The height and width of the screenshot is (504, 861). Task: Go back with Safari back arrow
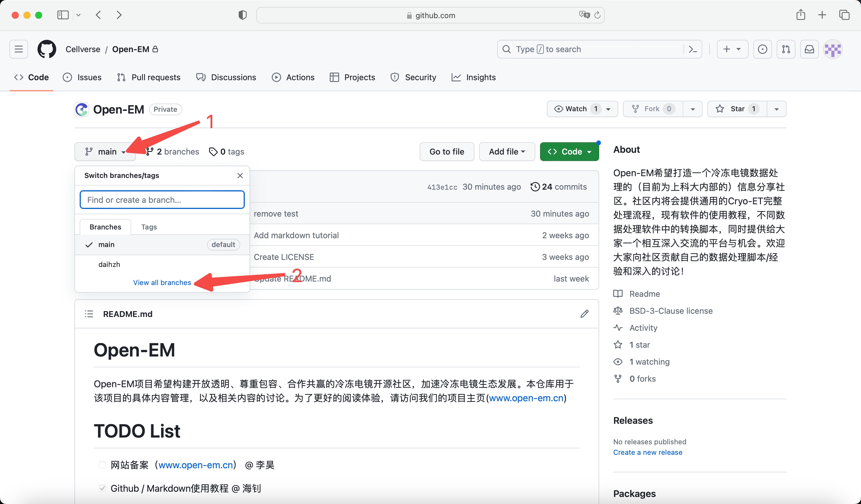point(98,15)
